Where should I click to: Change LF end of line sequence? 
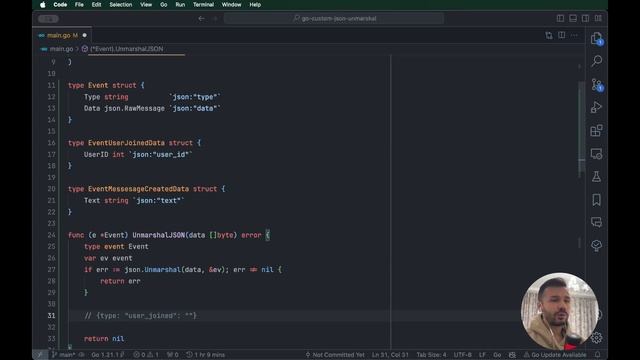click(482, 355)
